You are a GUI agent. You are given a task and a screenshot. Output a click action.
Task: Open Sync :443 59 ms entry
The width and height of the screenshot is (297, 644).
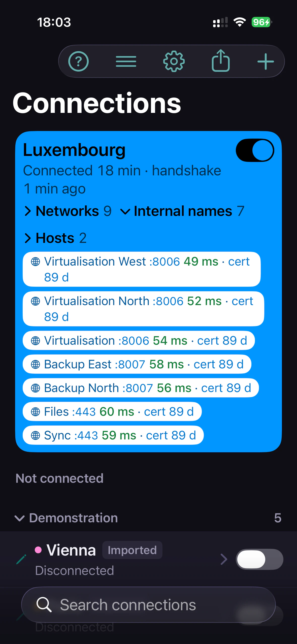click(x=113, y=435)
